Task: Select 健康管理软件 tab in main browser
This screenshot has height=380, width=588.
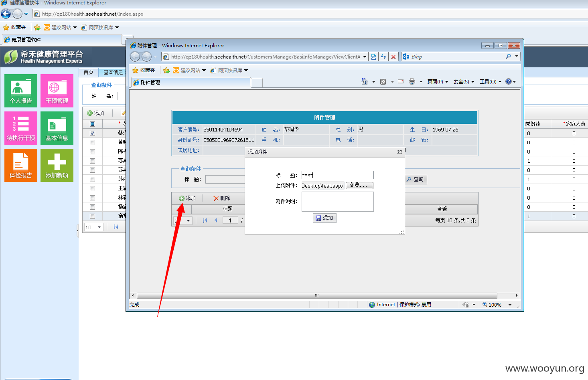Action: tap(62, 40)
